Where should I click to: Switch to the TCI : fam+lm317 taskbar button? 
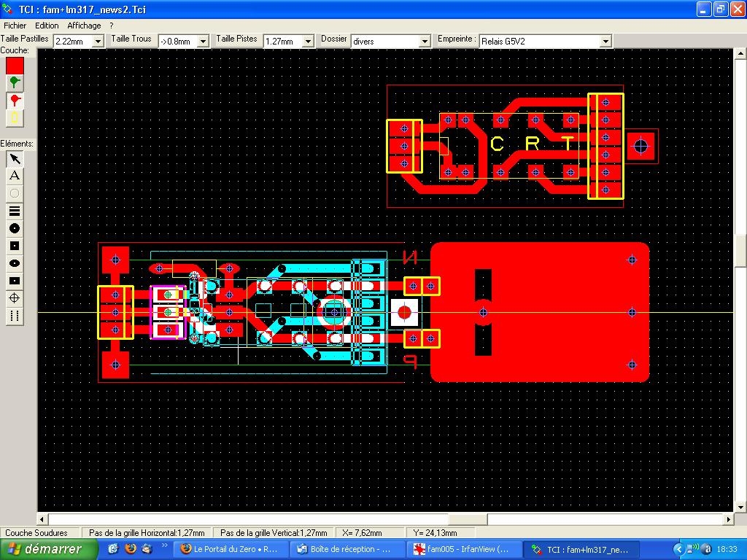pyautogui.click(x=581, y=550)
